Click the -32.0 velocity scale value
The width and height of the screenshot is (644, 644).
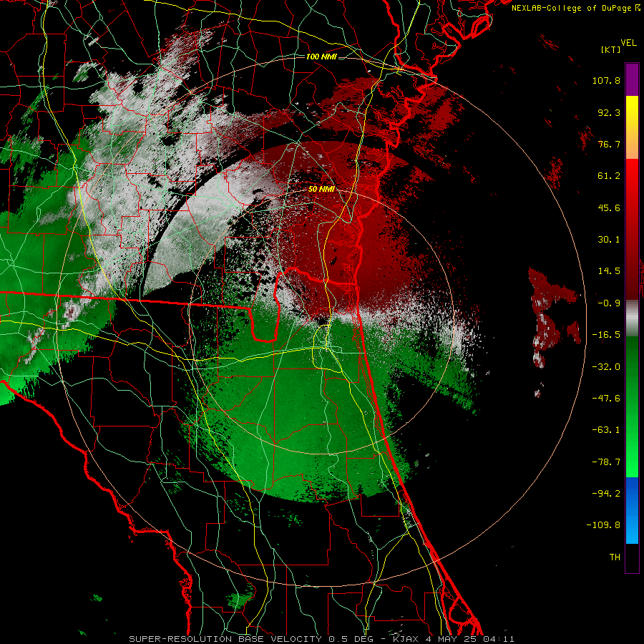click(x=606, y=367)
